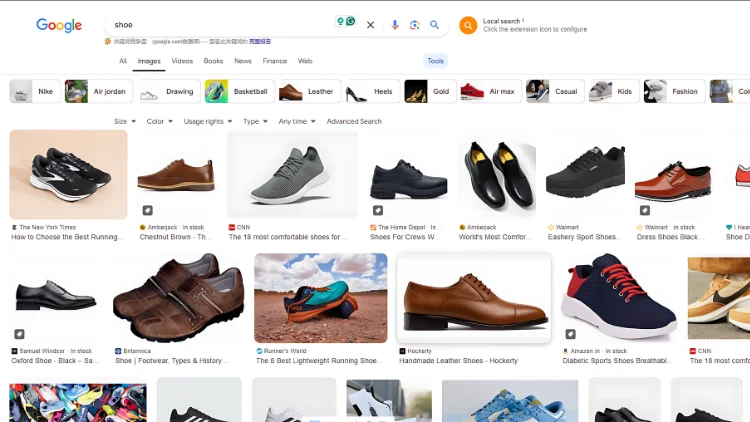
Task: Open 'The 6 Best Lightweight Running Shoe' link
Action: (x=320, y=361)
